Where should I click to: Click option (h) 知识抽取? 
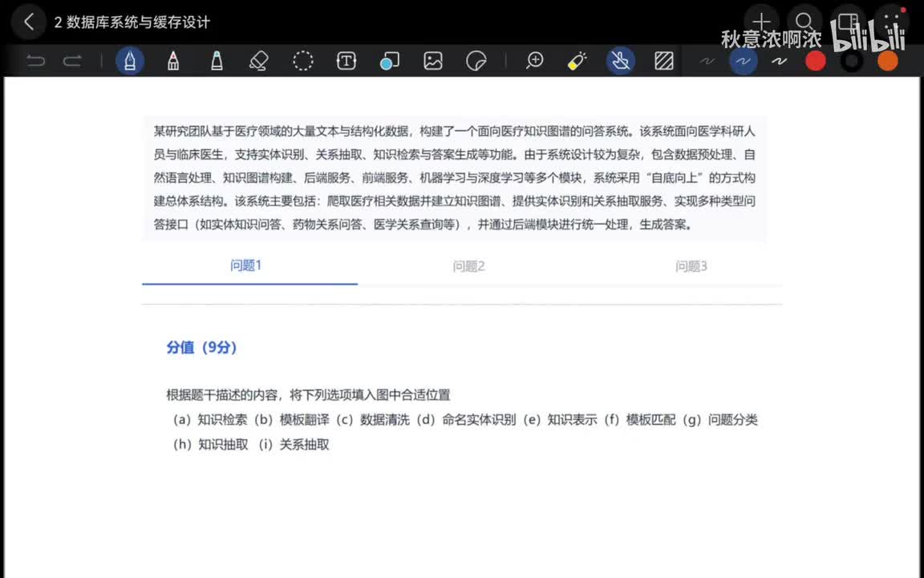pyautogui.click(x=210, y=445)
